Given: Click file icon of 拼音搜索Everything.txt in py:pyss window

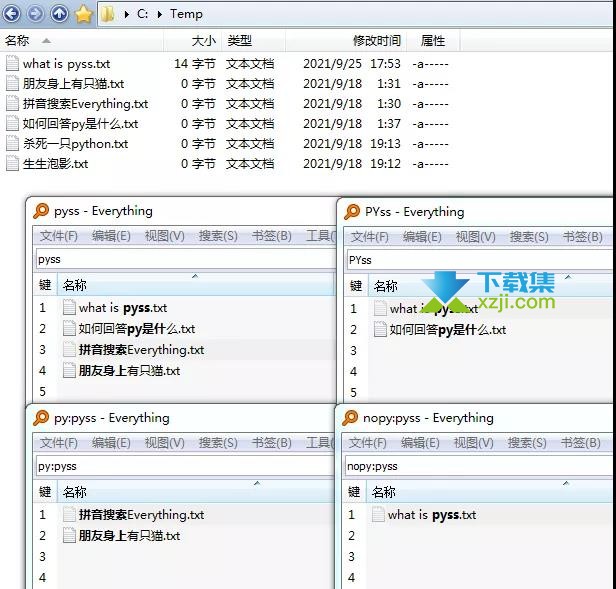Looking at the screenshot, I should [x=69, y=515].
